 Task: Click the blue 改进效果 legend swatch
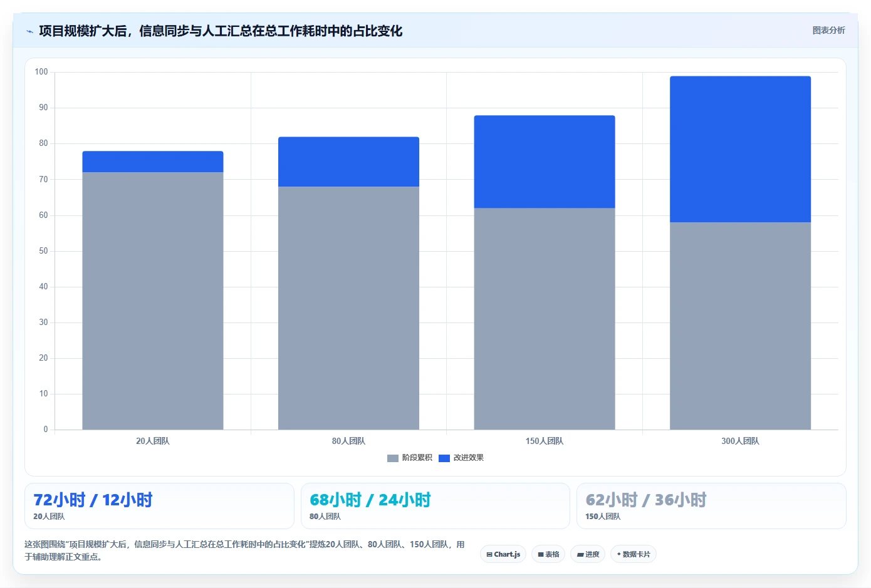click(444, 458)
